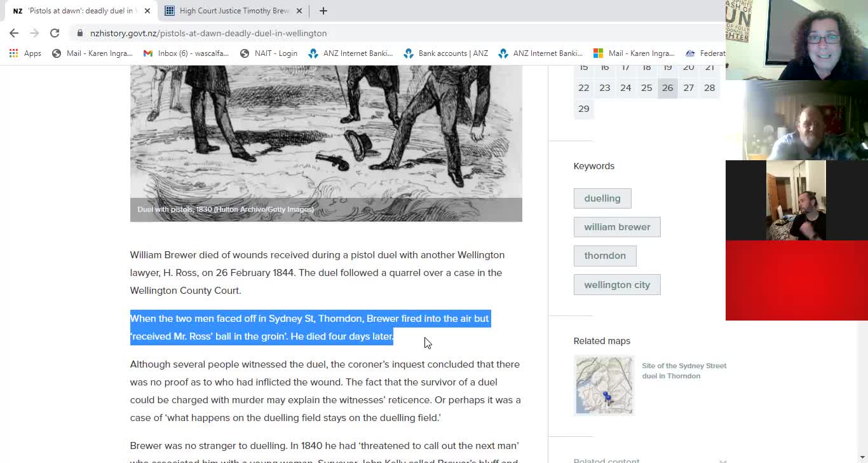Viewport: 868px width, 463px height.
Task: Open the Apps grid bookmark
Action: (x=25, y=53)
